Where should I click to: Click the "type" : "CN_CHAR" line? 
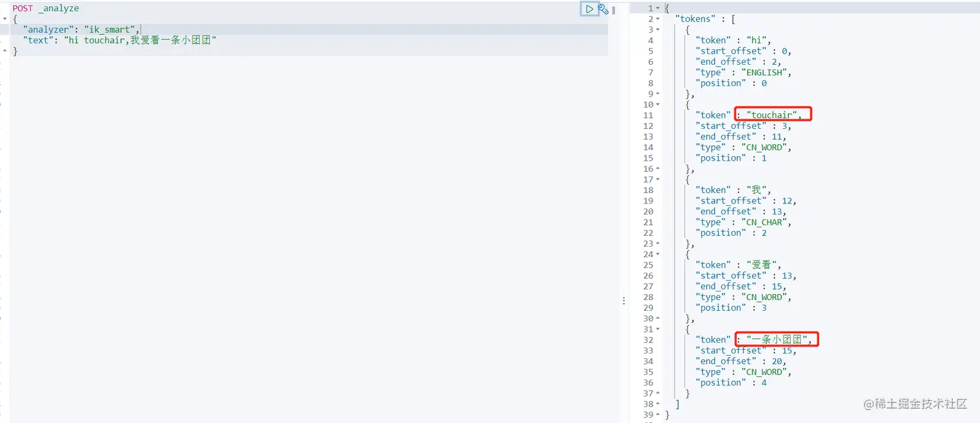(743, 222)
